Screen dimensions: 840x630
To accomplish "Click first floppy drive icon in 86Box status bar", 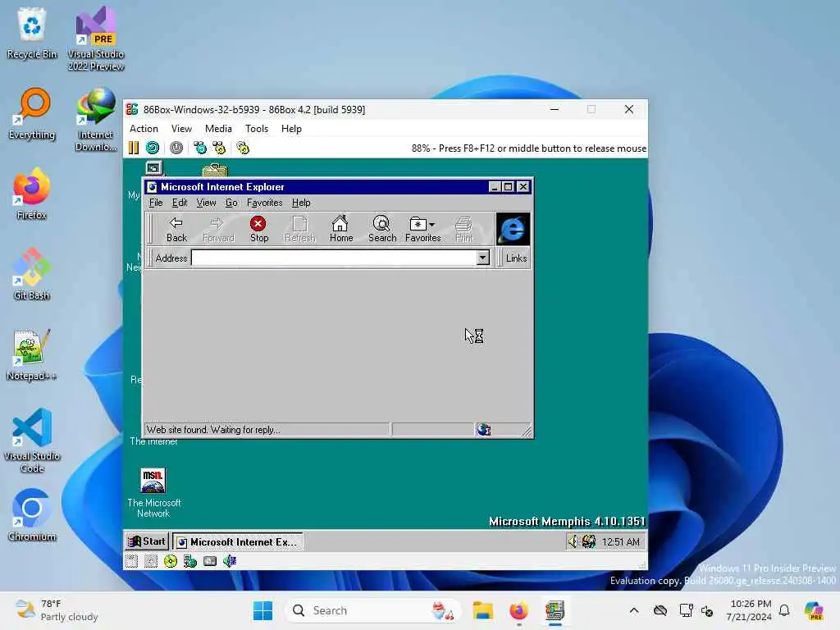I will [x=132, y=561].
